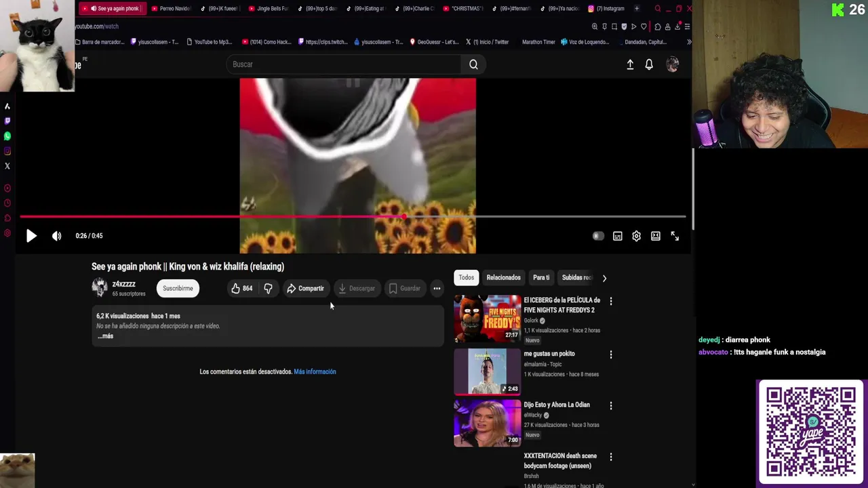This screenshot has width=868, height=488.
Task: Open the Marathon Timer bookmark
Action: tap(538, 42)
